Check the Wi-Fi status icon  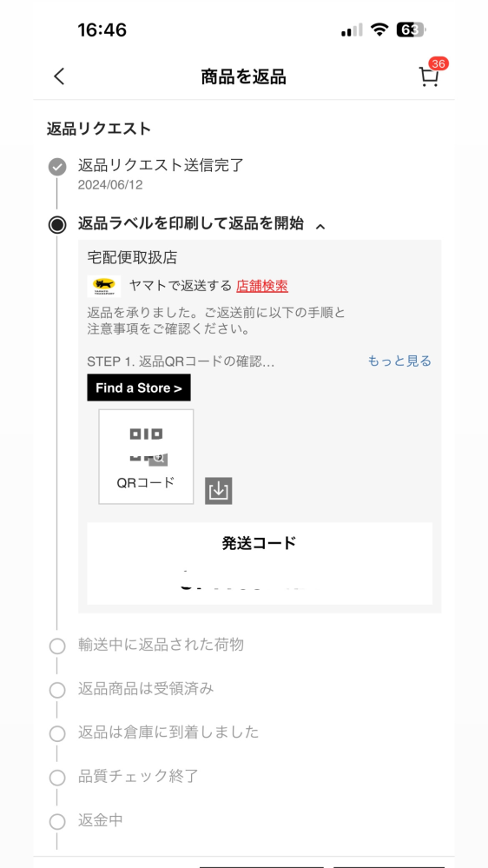click(x=379, y=30)
